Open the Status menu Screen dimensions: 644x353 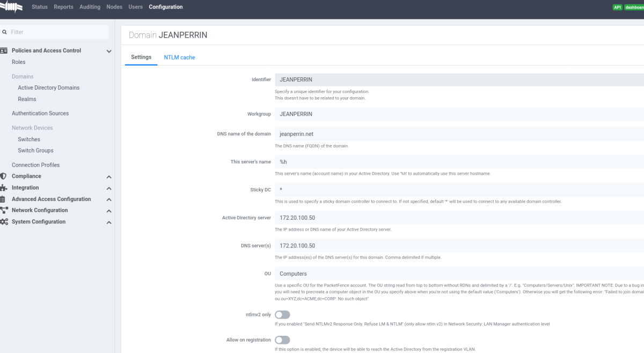tap(40, 7)
